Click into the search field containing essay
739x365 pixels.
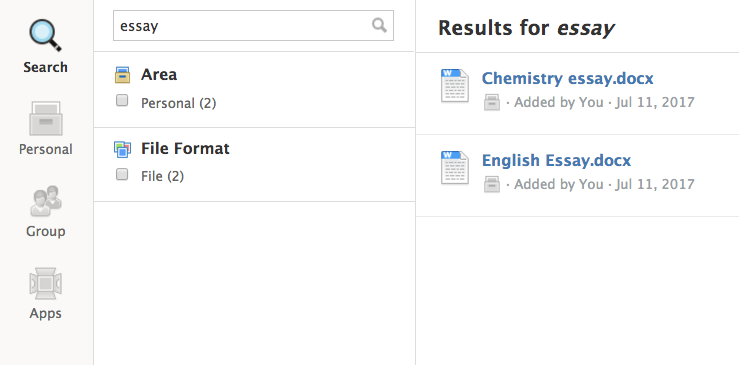(253, 25)
